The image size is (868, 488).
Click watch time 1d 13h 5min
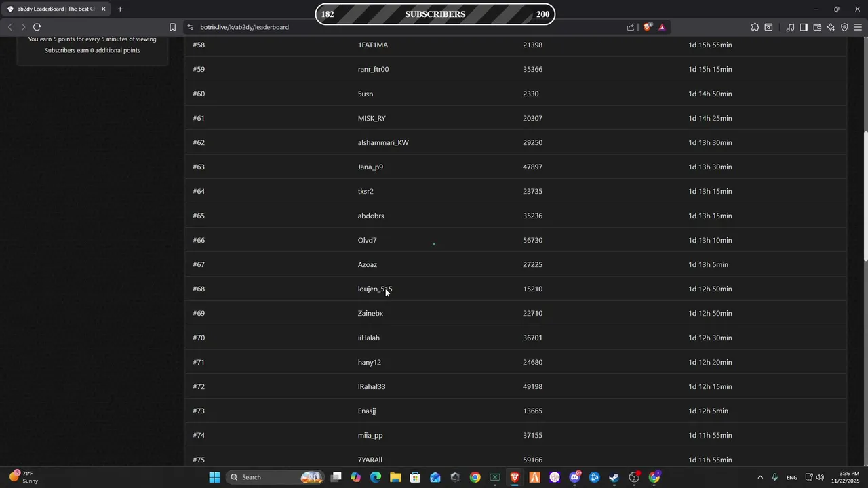tap(708, 264)
